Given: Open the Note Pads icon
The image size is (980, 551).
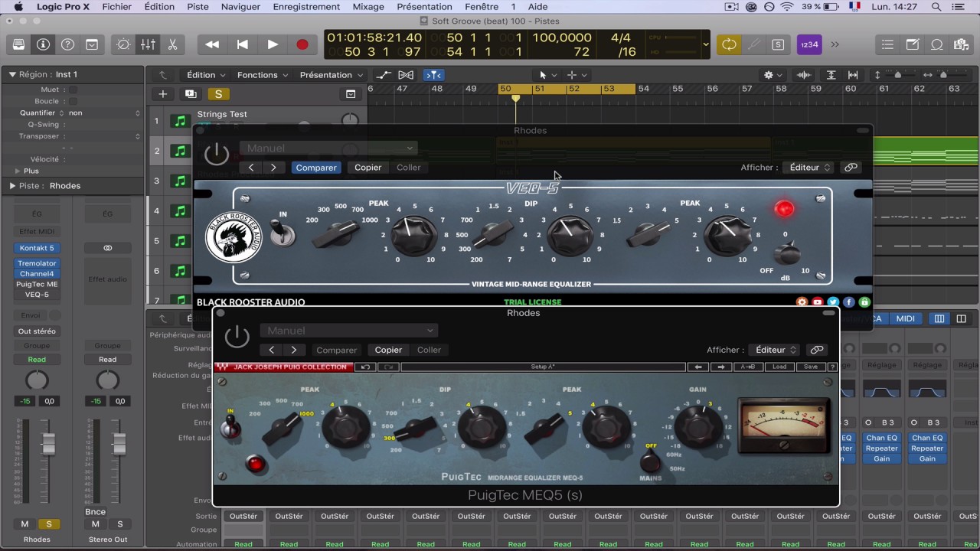Looking at the screenshot, I should (x=912, y=44).
